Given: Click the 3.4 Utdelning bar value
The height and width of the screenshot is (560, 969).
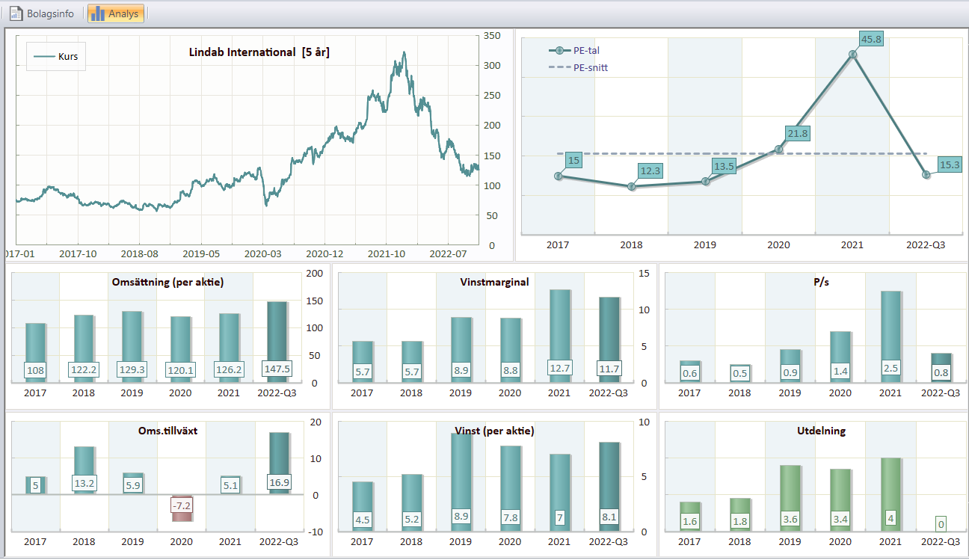Looking at the screenshot, I should pyautogui.click(x=841, y=519).
